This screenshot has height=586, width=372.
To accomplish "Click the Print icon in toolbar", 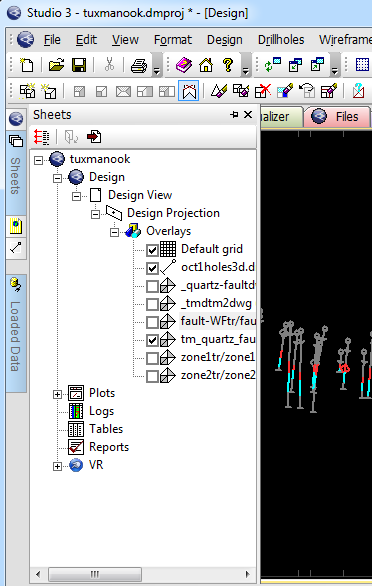I will click(x=139, y=65).
